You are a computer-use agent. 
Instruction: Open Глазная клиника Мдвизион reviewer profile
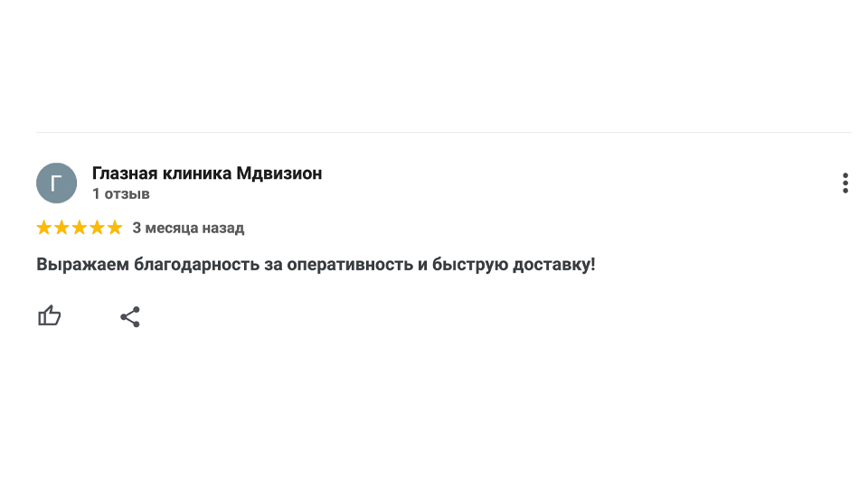tap(207, 174)
